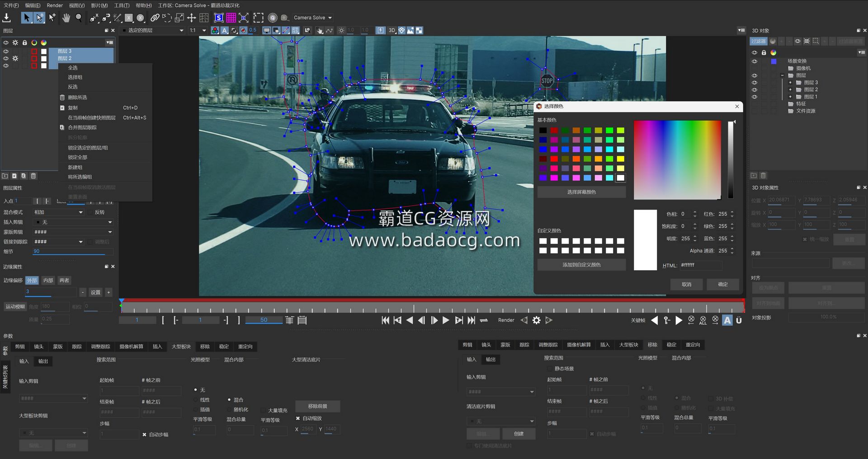The height and width of the screenshot is (459, 868).
Task: Choose 删除所选 from context menu
Action: click(77, 98)
